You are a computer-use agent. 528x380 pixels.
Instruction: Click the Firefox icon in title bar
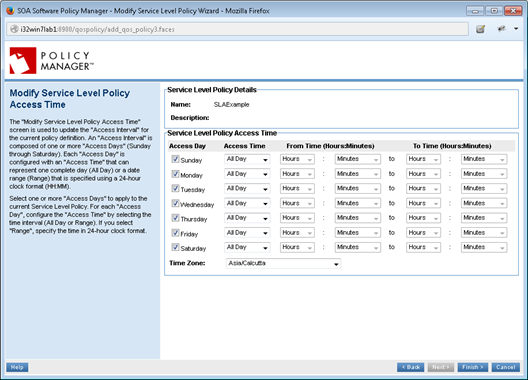tap(10, 11)
